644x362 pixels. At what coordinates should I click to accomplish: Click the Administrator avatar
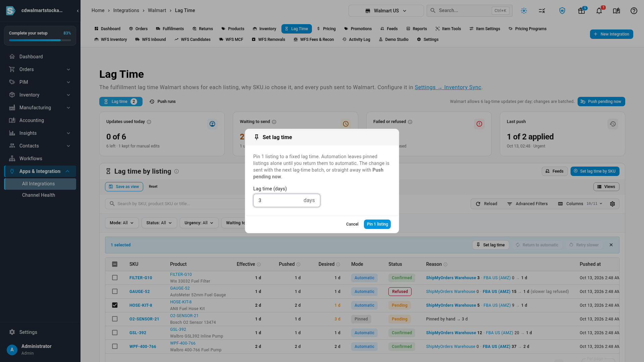tap(12, 350)
